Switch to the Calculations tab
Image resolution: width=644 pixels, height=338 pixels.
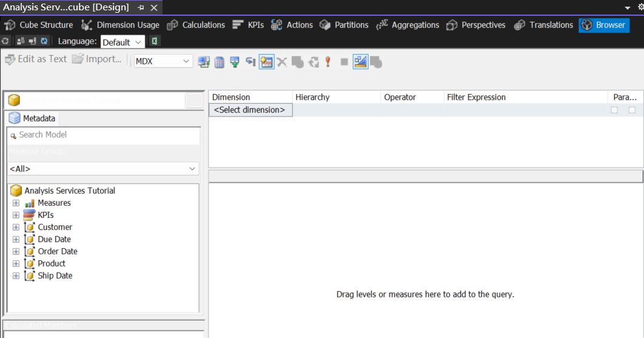point(196,25)
